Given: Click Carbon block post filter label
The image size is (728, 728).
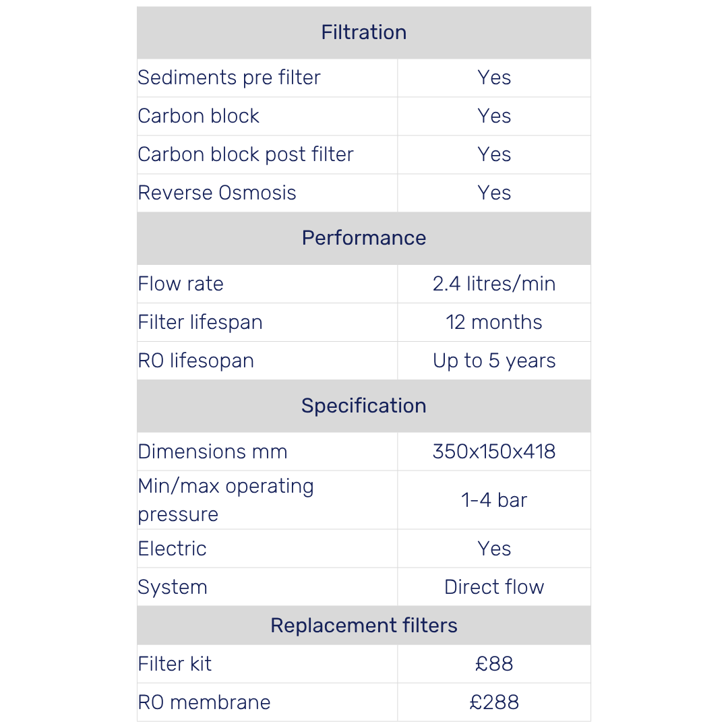Looking at the screenshot, I should pos(245,154).
